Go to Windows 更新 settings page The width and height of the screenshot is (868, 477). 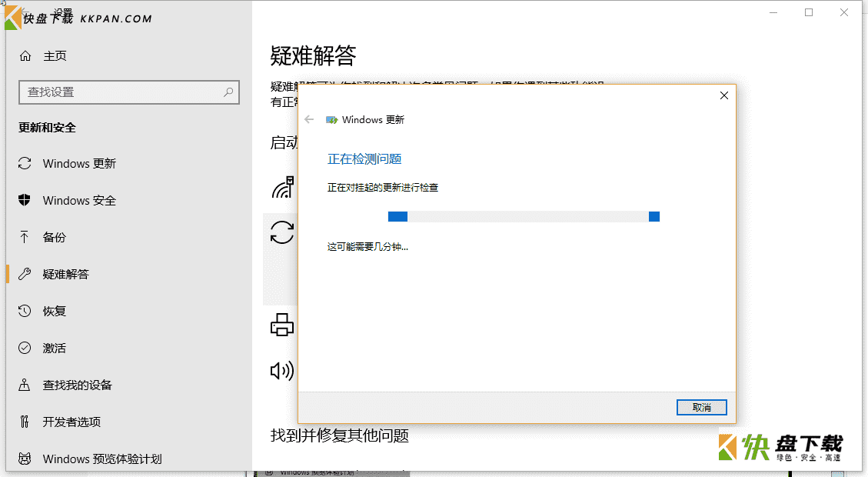coord(79,163)
